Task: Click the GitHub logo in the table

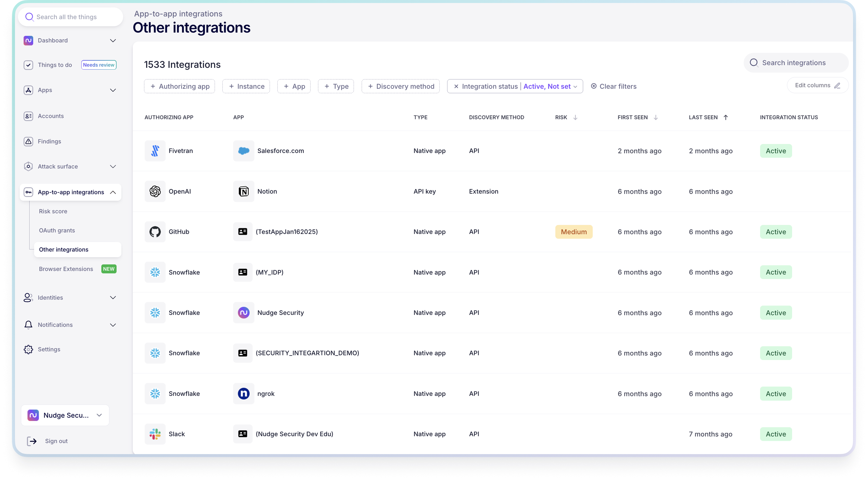Action: coord(155,232)
